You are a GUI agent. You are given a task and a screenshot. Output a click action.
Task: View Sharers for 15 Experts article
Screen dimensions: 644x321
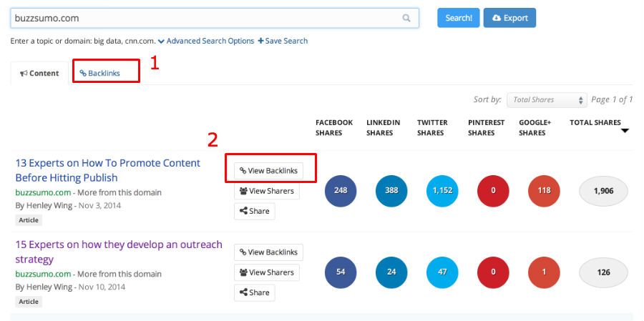point(267,272)
